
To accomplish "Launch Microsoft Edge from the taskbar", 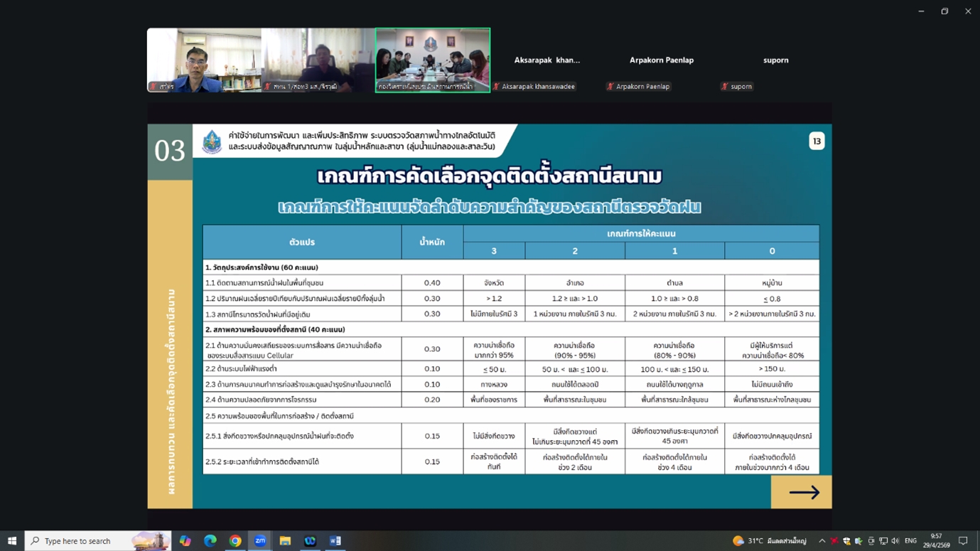I will [x=210, y=541].
